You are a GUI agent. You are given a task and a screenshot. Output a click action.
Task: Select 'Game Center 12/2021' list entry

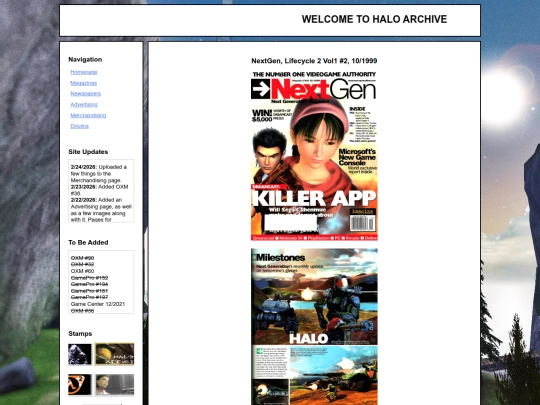click(98, 304)
